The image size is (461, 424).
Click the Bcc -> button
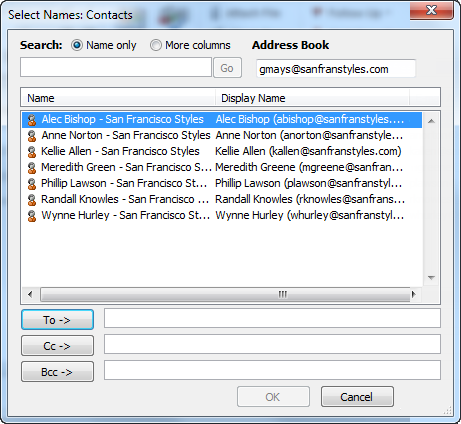(x=57, y=372)
